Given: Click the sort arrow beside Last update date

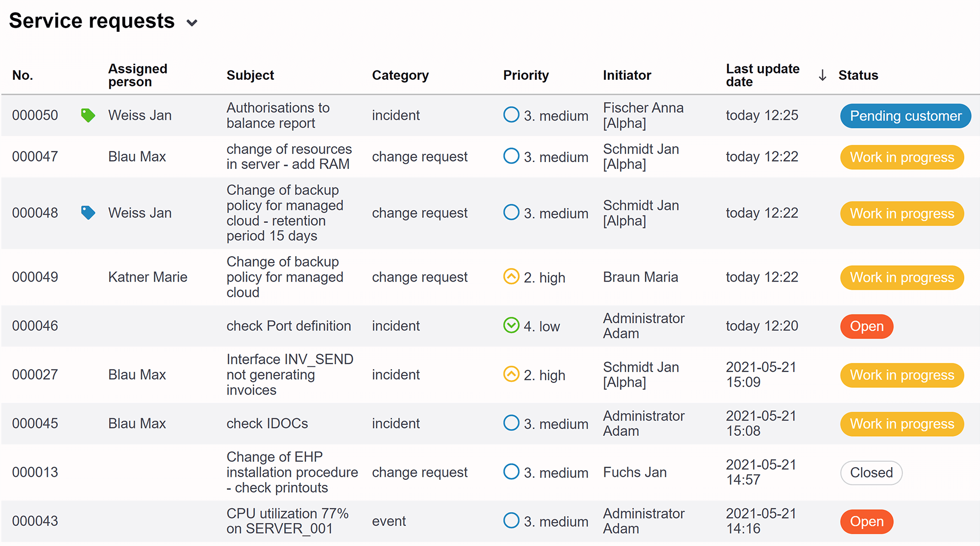Looking at the screenshot, I should pyautogui.click(x=823, y=75).
